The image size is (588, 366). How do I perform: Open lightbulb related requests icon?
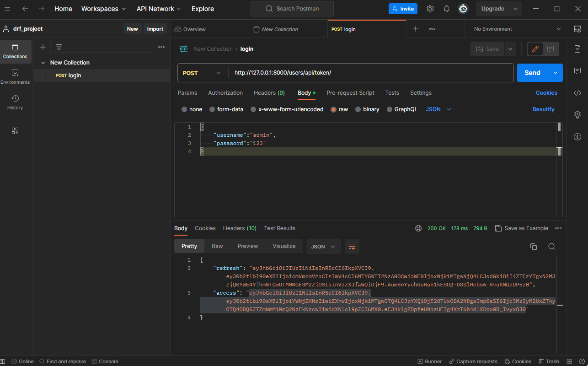tap(577, 115)
